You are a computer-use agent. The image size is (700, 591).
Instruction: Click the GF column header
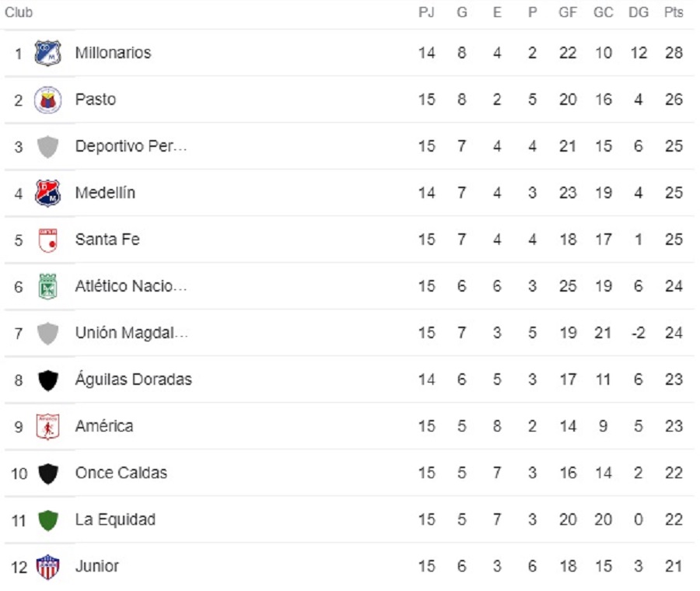click(568, 13)
